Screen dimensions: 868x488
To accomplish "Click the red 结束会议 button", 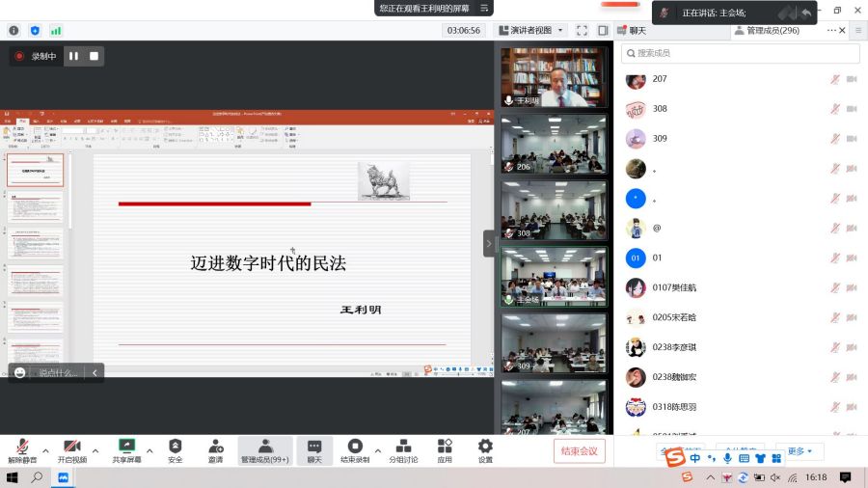I will [580, 450].
